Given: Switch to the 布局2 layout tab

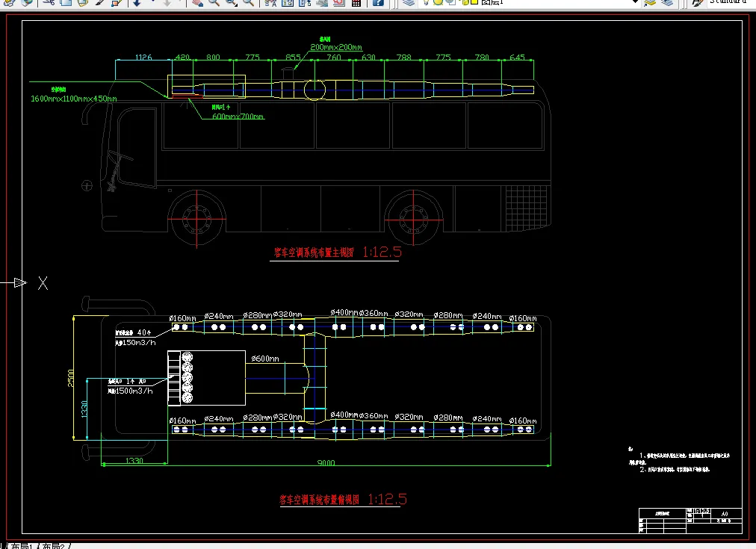Looking at the screenshot, I should click(53, 546).
